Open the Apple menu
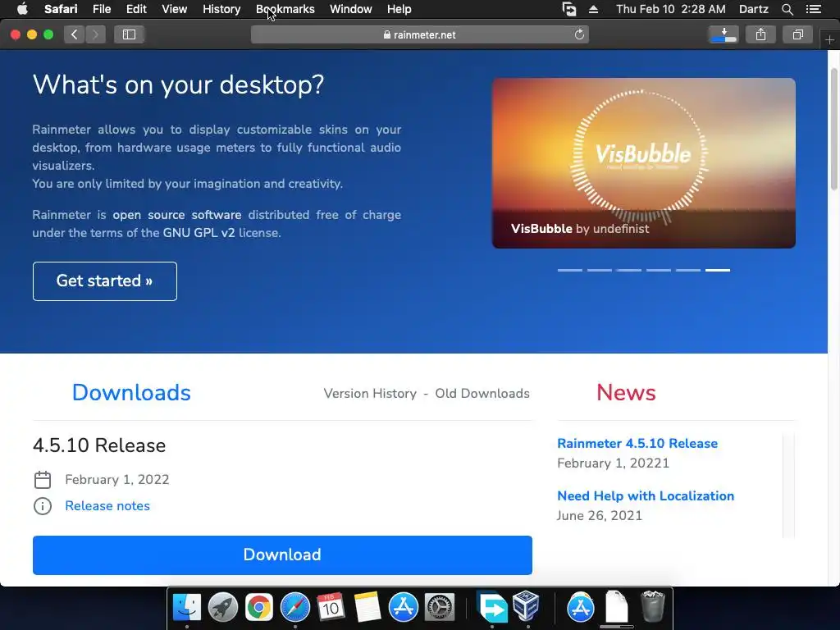The width and height of the screenshot is (840, 630). [x=22, y=9]
